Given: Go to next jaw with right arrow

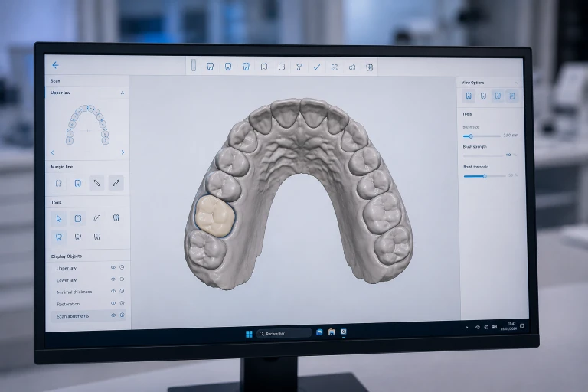Looking at the screenshot, I should point(122,152).
